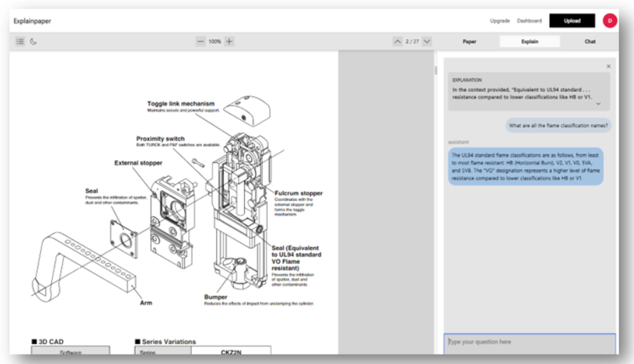
Task: Switch to the Chat tab
Action: [590, 42]
